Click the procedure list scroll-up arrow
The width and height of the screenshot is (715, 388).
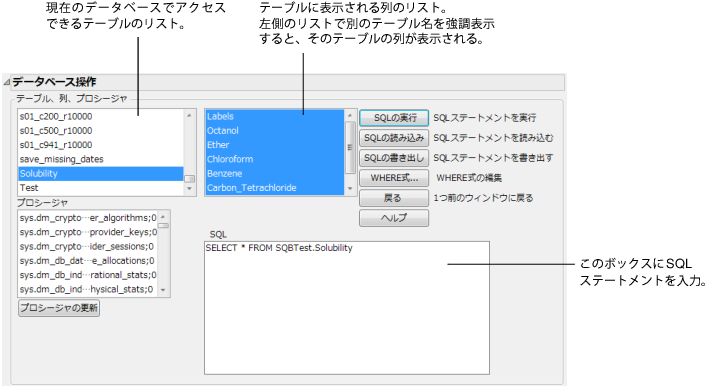pyautogui.click(x=163, y=217)
